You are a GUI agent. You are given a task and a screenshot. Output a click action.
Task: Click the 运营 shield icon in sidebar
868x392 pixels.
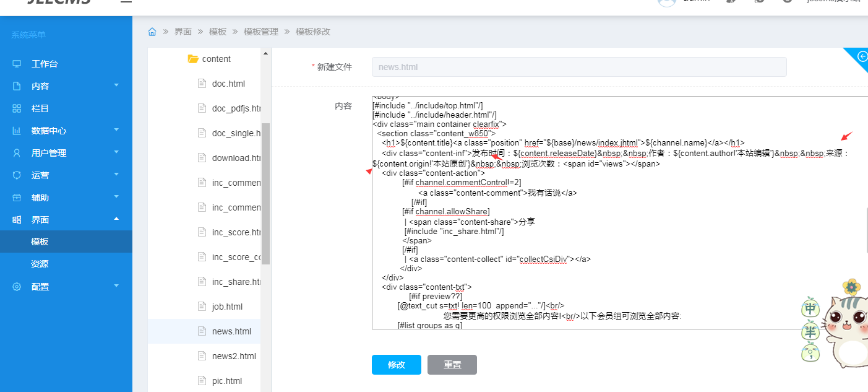17,175
